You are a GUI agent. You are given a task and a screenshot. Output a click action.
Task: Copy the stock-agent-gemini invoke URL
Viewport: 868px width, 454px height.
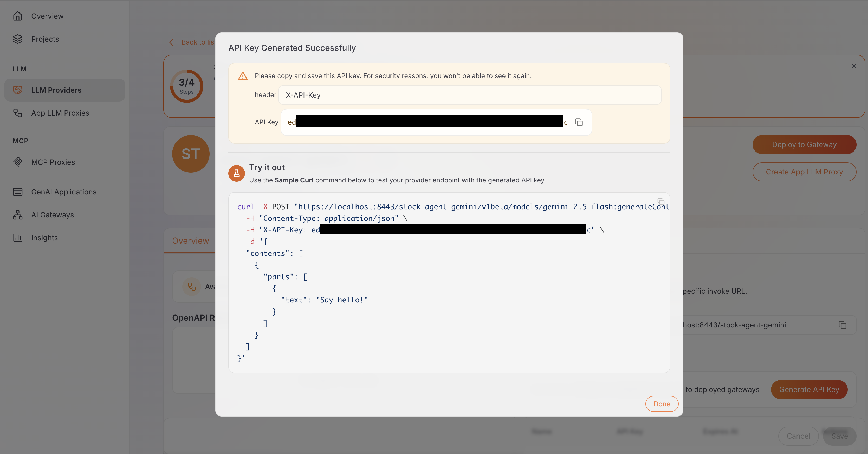tap(842, 325)
